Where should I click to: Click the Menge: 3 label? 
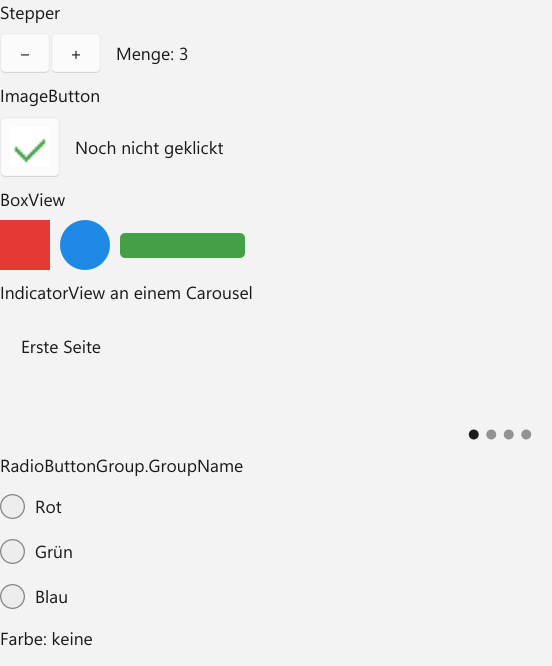pyautogui.click(x=152, y=54)
